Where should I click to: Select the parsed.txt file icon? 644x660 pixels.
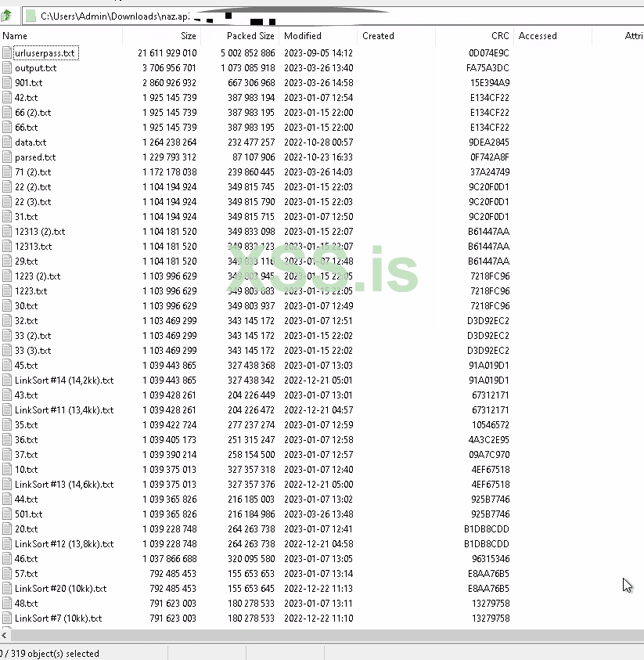pyautogui.click(x=7, y=157)
